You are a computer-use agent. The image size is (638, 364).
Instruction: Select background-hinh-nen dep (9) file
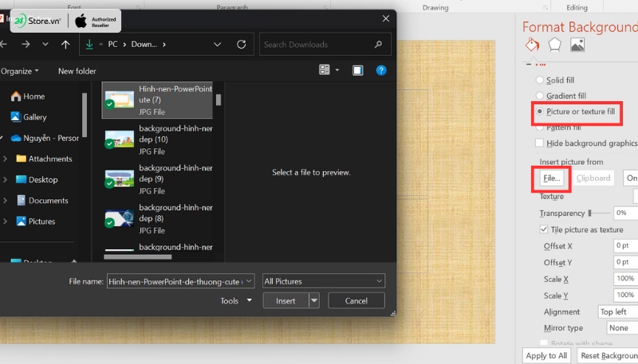click(157, 179)
